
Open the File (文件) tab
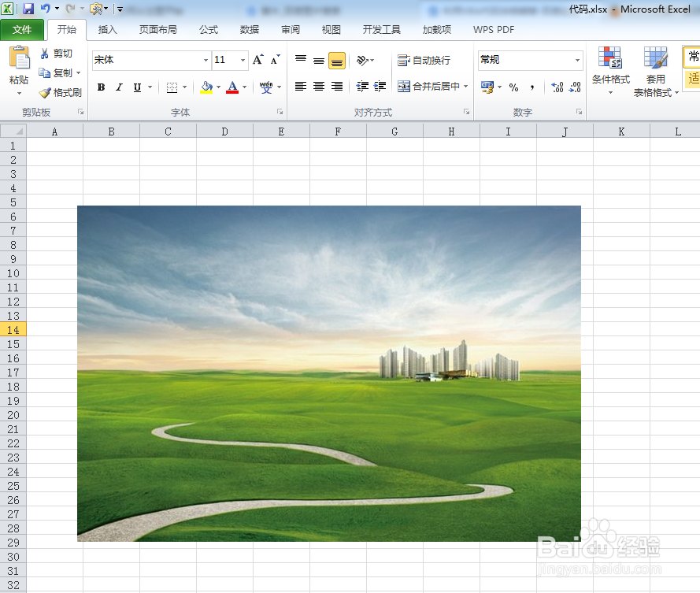(22, 29)
